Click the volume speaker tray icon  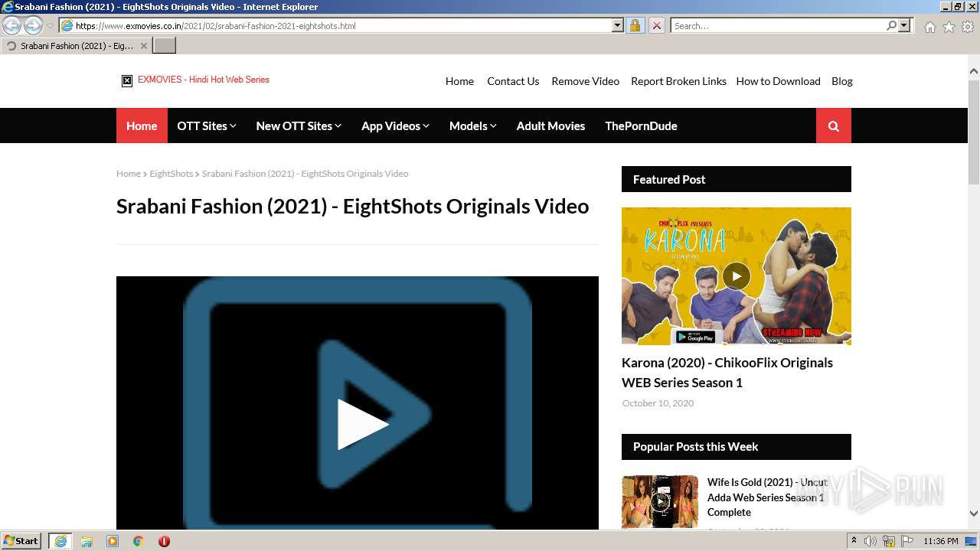pos(871,541)
